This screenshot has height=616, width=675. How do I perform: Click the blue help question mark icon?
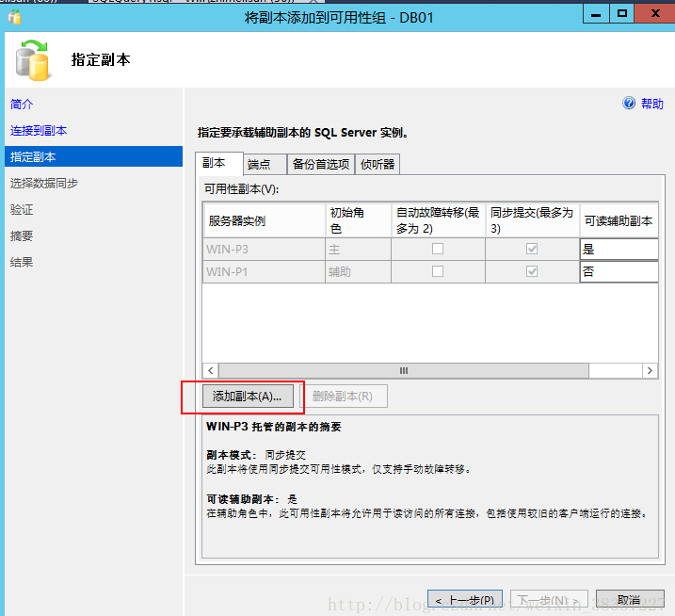point(629,104)
